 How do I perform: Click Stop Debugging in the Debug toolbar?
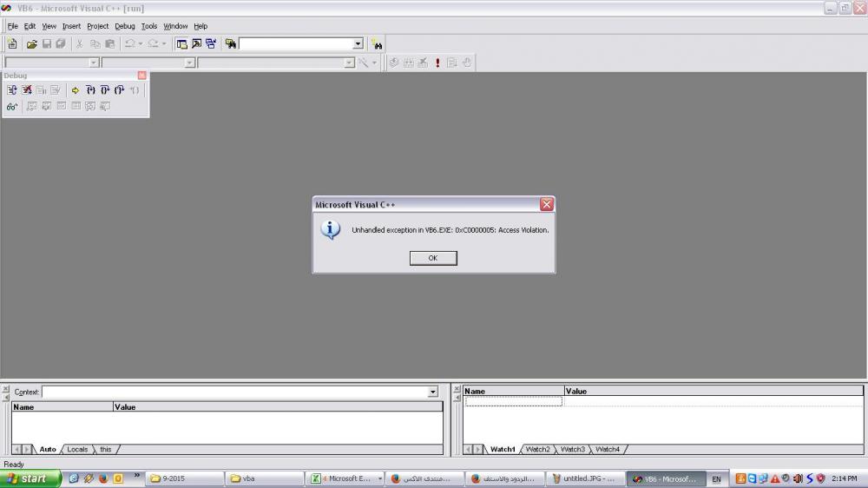point(27,90)
